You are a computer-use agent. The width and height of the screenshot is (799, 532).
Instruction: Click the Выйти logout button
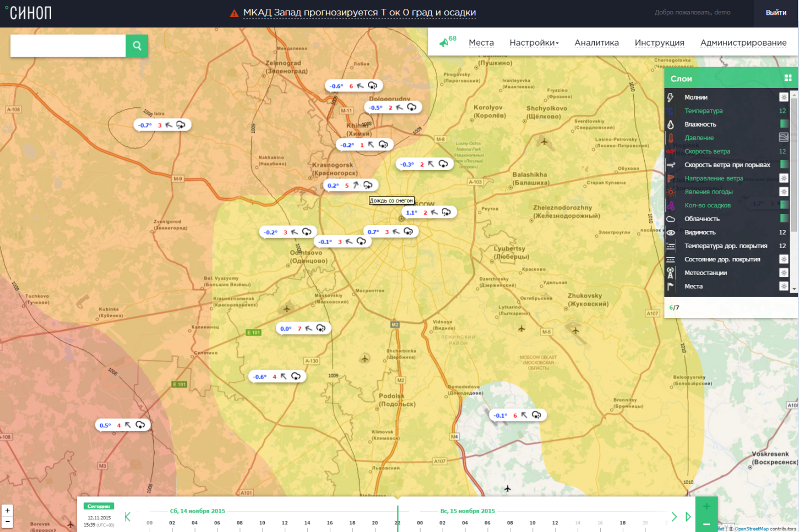(x=776, y=13)
